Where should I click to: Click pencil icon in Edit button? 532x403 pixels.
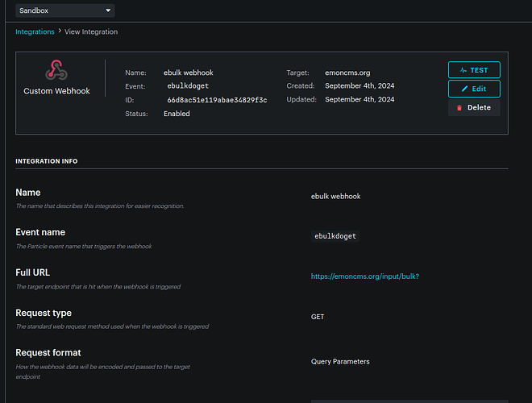464,89
